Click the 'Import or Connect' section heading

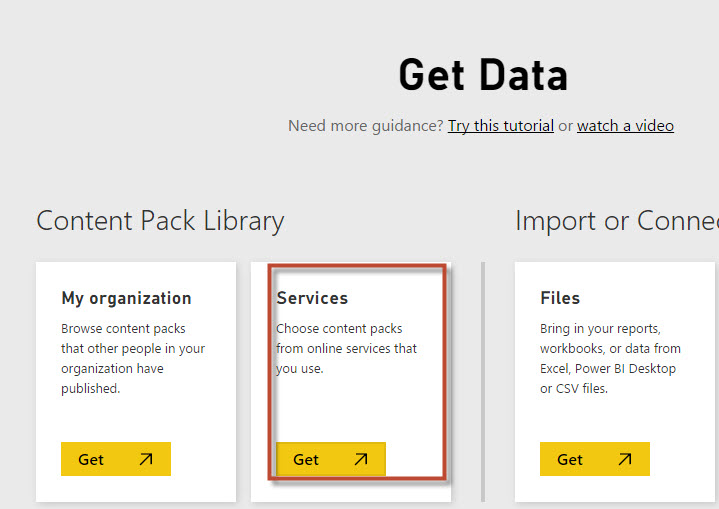[x=616, y=221]
